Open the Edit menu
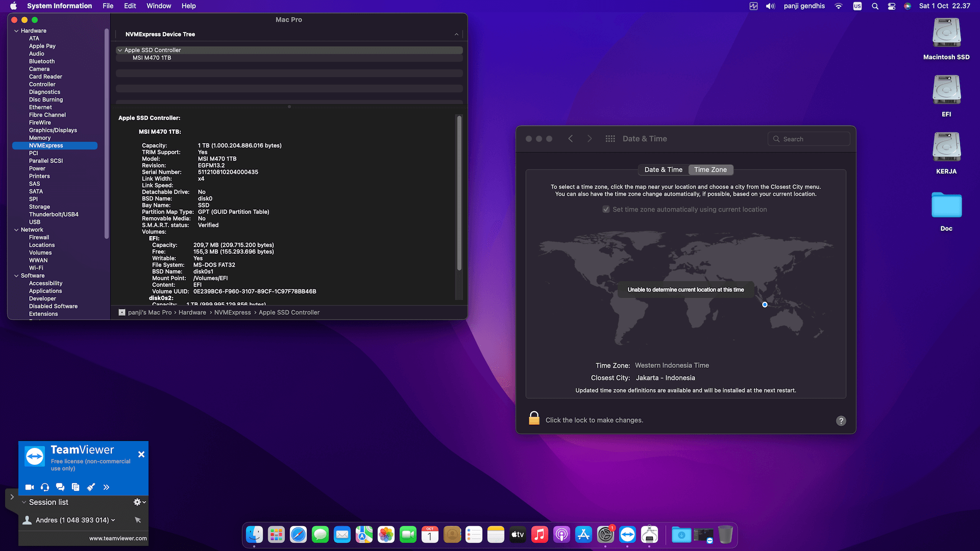 (x=130, y=6)
